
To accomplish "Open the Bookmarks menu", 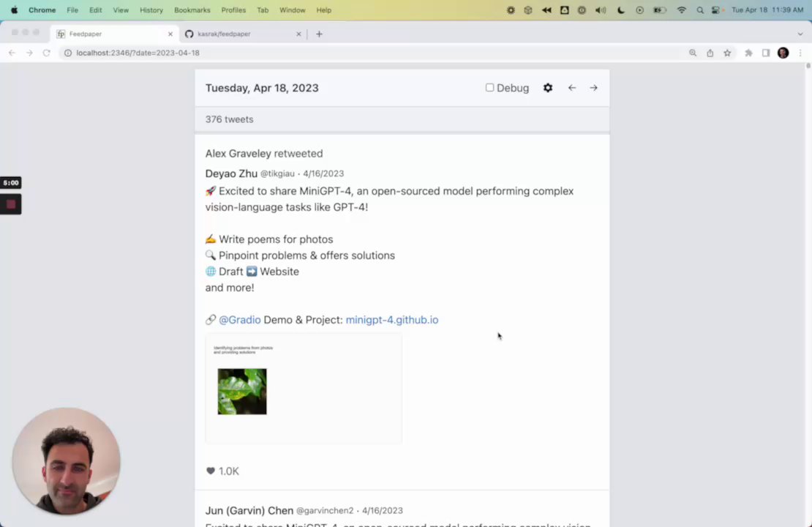I will point(192,10).
